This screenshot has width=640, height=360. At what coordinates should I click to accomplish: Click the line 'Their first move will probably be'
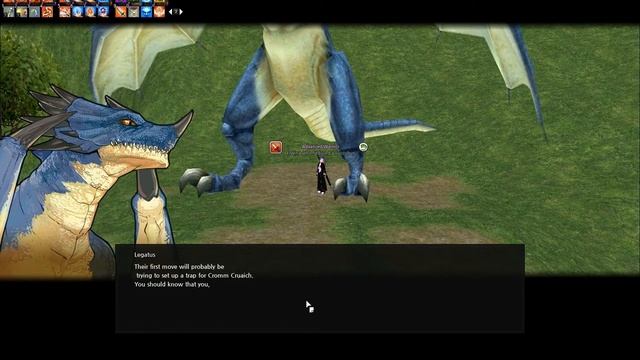[179, 267]
